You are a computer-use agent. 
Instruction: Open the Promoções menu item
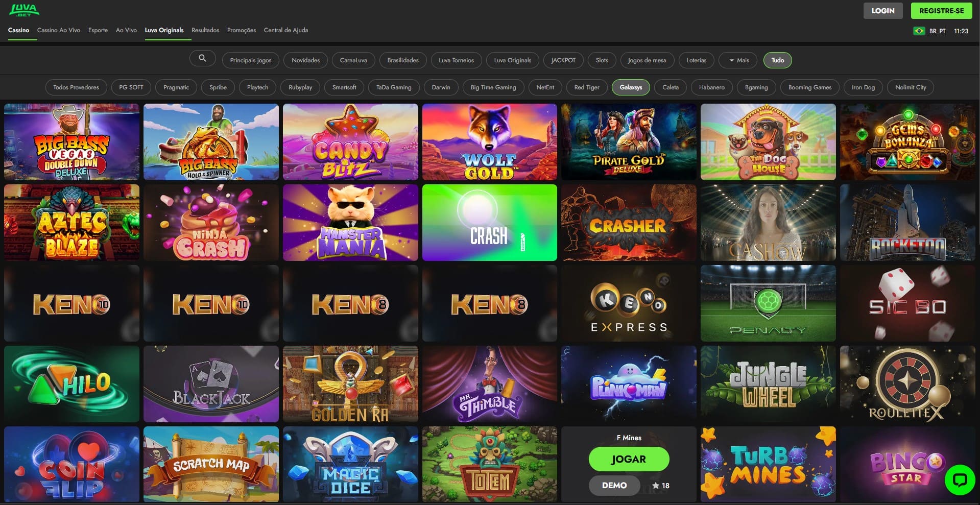(242, 30)
